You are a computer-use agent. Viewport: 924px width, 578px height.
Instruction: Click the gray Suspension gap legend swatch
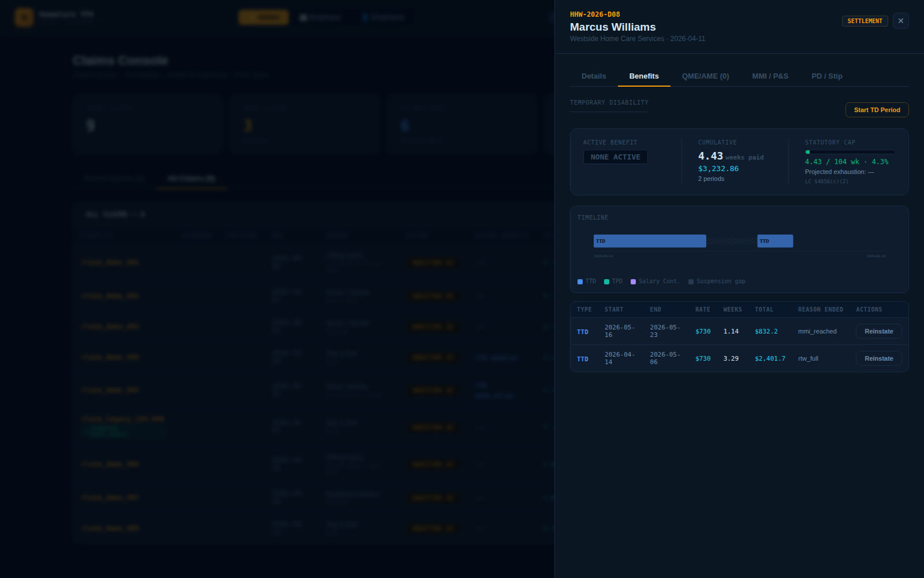(x=691, y=281)
